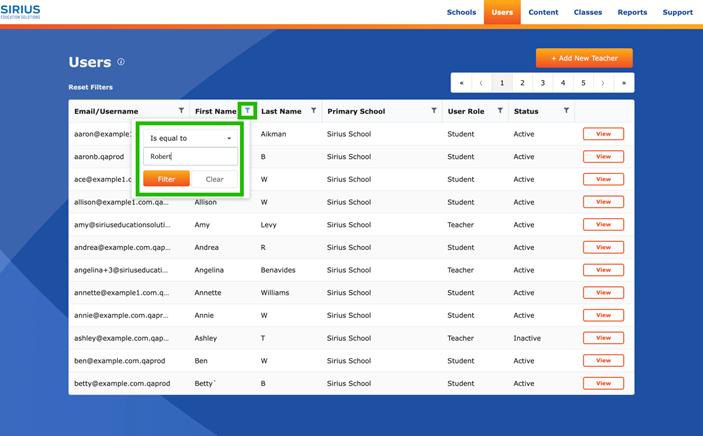The width and height of the screenshot is (703, 436).
Task: Go to the next page arrow
Action: pyautogui.click(x=604, y=83)
